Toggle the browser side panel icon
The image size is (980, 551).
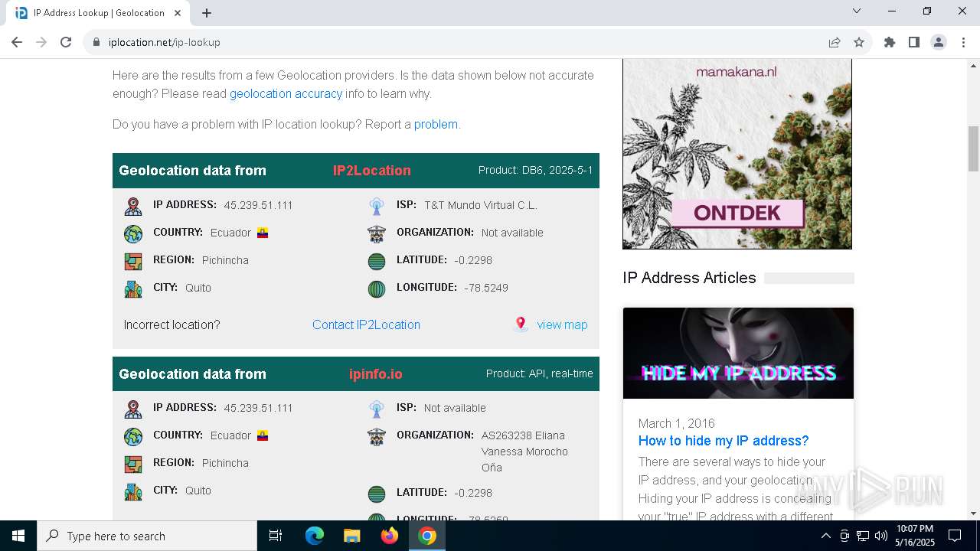point(914,42)
